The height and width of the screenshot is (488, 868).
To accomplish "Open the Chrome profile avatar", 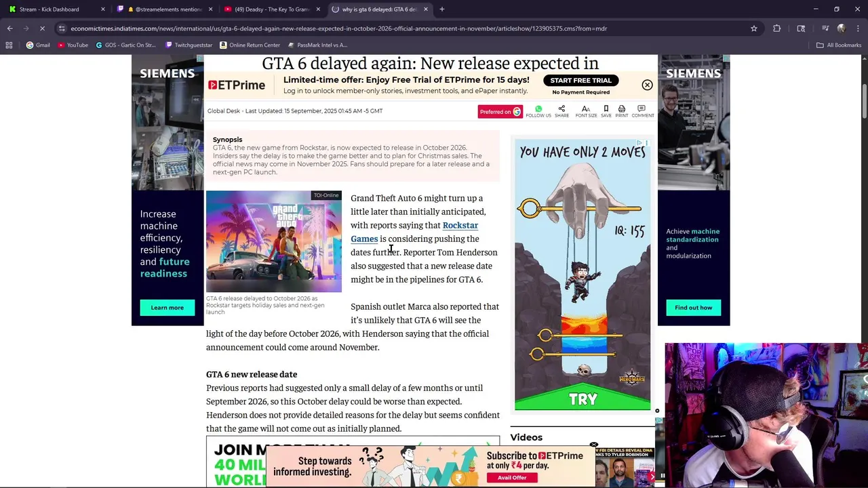I will coord(842,28).
